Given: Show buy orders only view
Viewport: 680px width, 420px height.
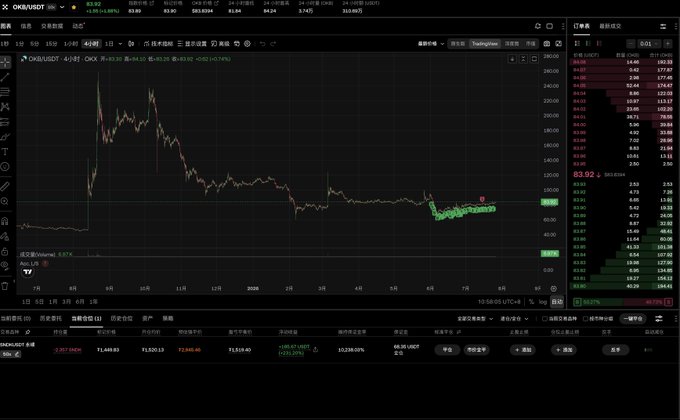Looking at the screenshot, I should tap(588, 43).
